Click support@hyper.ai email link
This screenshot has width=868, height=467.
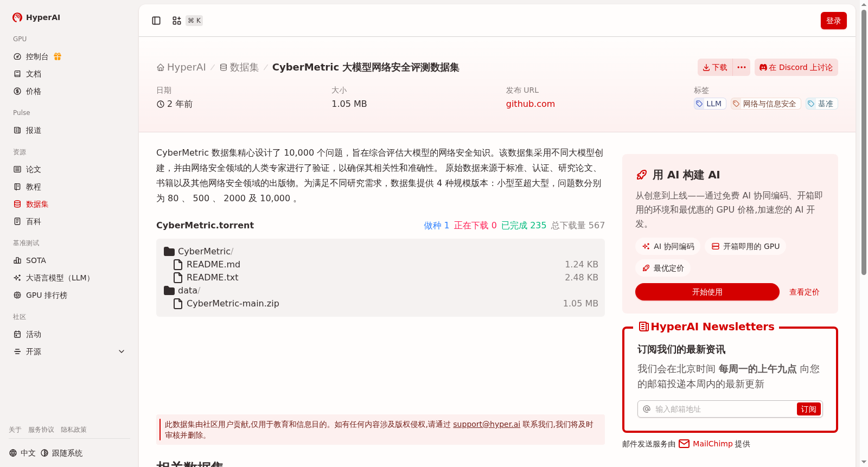click(x=487, y=424)
